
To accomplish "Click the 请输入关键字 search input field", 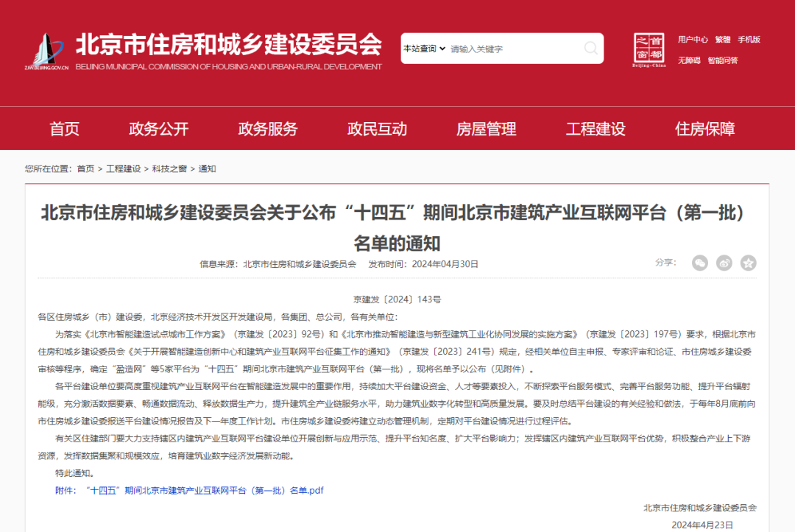I will (513, 49).
